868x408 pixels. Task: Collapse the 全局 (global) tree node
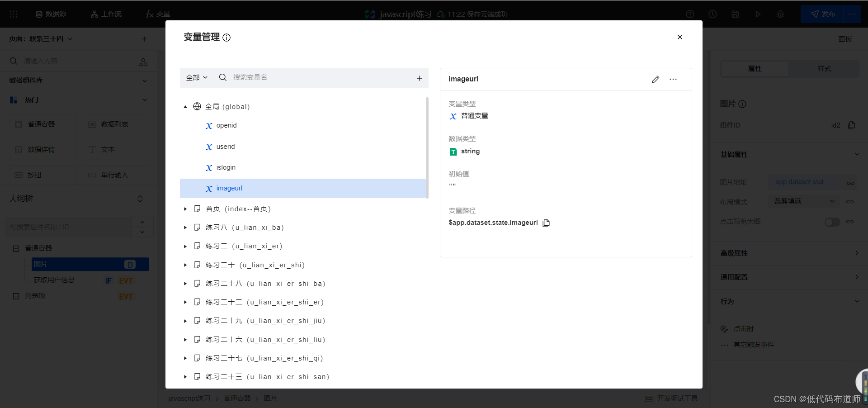tap(185, 107)
